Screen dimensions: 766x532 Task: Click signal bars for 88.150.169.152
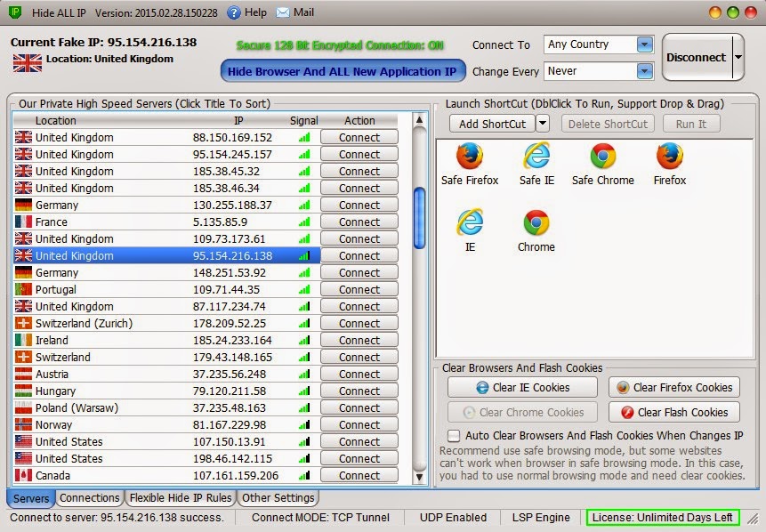click(x=304, y=138)
